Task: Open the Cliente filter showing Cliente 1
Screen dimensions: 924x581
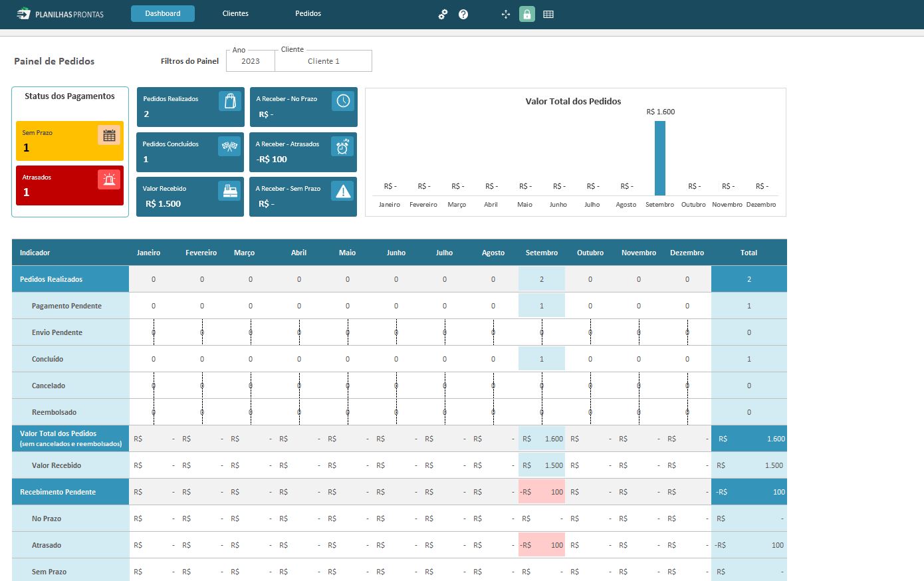Action: click(x=324, y=61)
